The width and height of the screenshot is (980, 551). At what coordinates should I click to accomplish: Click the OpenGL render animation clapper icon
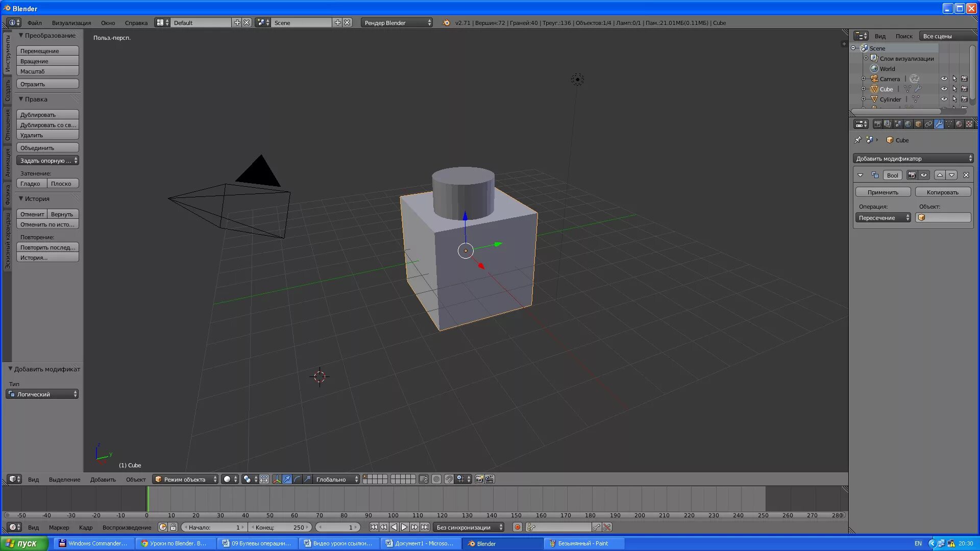point(489,479)
